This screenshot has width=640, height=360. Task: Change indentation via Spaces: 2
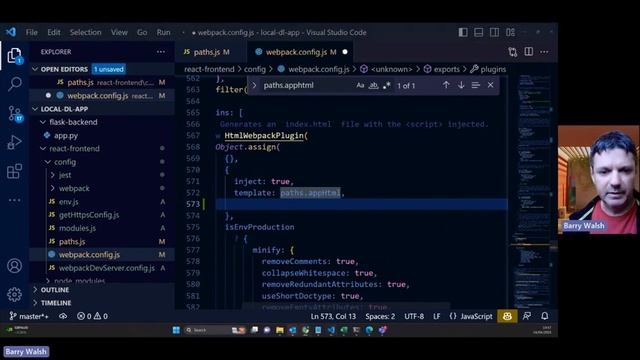pyautogui.click(x=380, y=316)
